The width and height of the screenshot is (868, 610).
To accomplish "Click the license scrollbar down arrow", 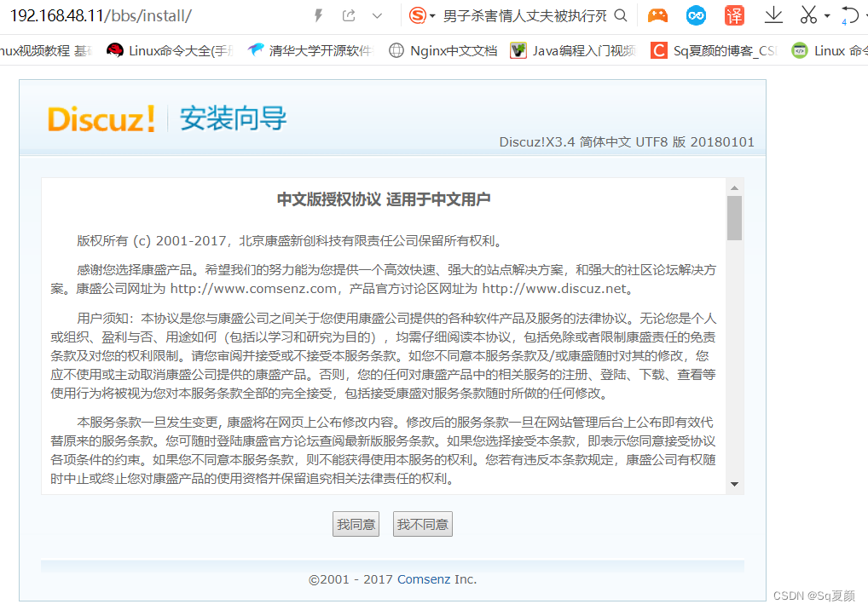I will click(x=735, y=485).
